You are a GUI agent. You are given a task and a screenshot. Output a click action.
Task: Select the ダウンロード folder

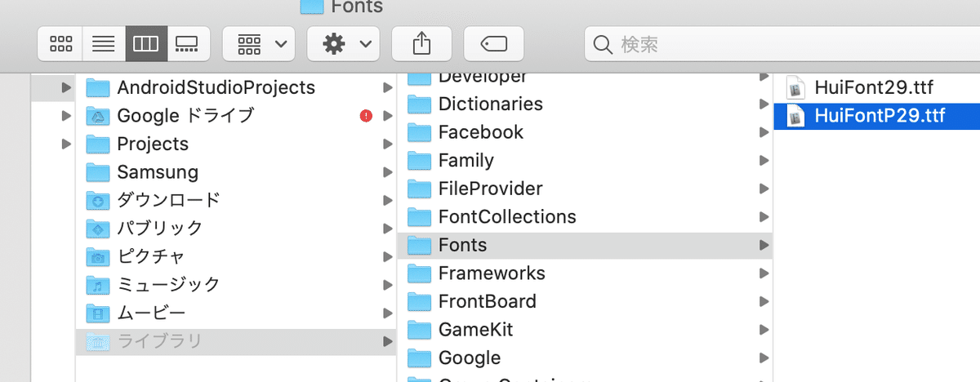point(236,200)
